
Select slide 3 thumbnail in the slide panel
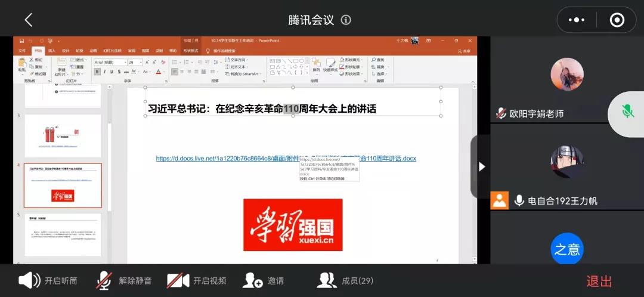(x=63, y=135)
